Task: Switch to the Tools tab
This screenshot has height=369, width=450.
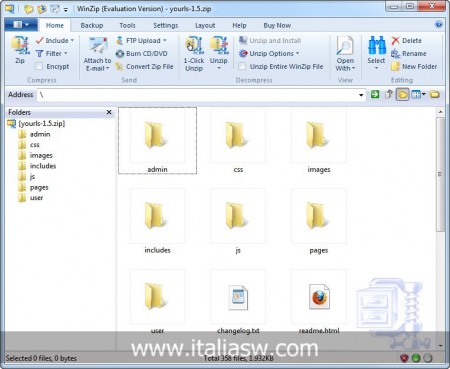Action: click(127, 25)
